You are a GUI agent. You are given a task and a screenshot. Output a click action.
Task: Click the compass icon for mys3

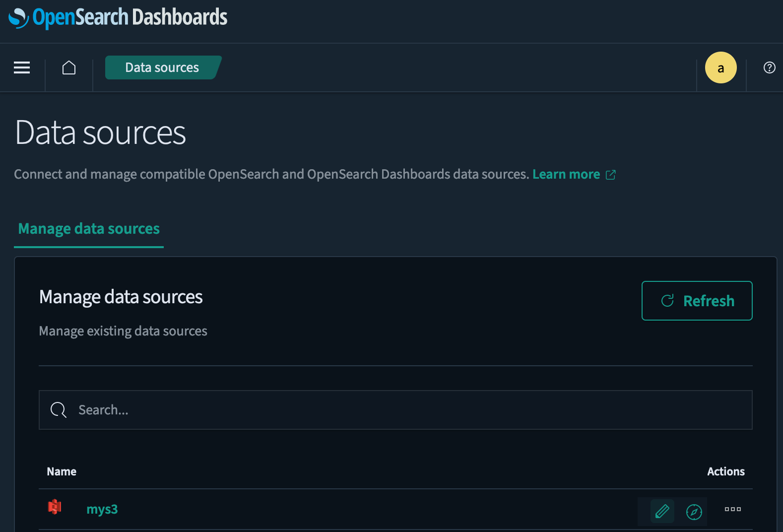[694, 511]
